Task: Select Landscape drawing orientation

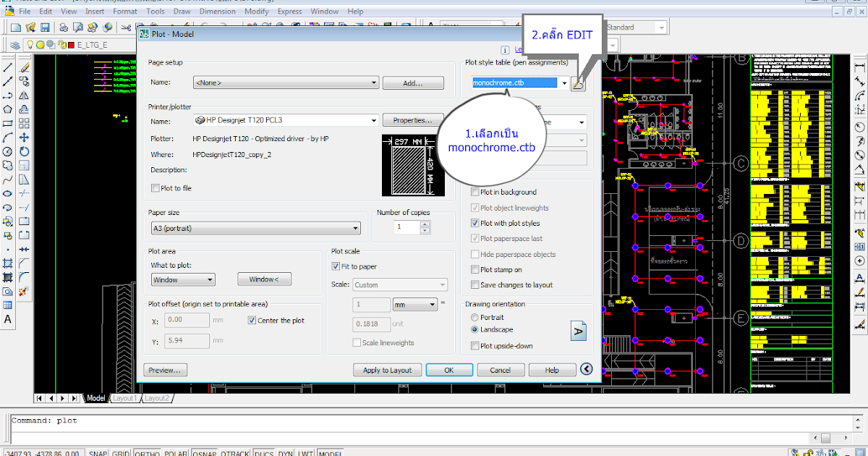Action: pyautogui.click(x=475, y=329)
